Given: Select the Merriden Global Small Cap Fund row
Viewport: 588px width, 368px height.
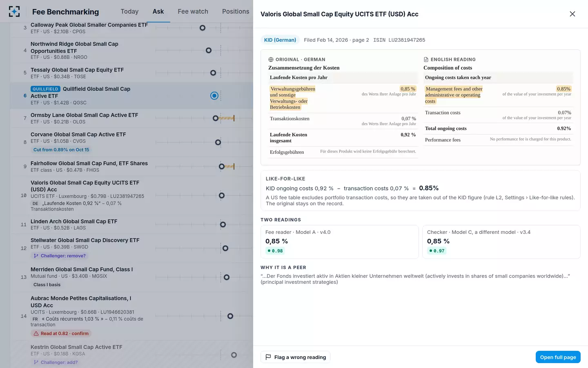Looking at the screenshot, I should click(x=131, y=277).
